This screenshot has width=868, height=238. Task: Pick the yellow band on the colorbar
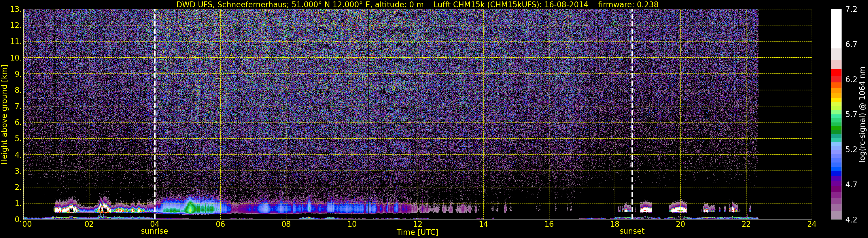click(x=836, y=100)
